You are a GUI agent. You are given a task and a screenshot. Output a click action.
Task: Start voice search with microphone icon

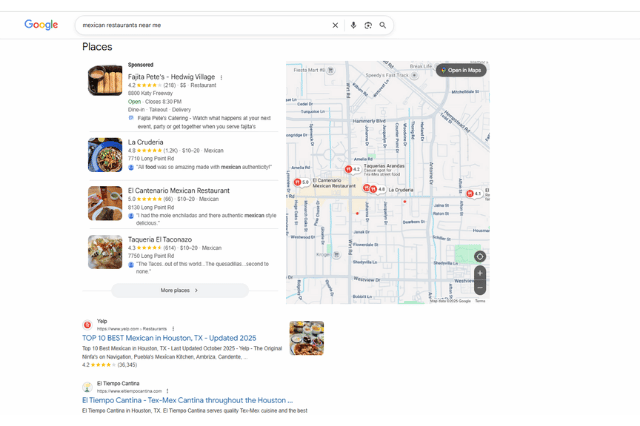point(353,25)
